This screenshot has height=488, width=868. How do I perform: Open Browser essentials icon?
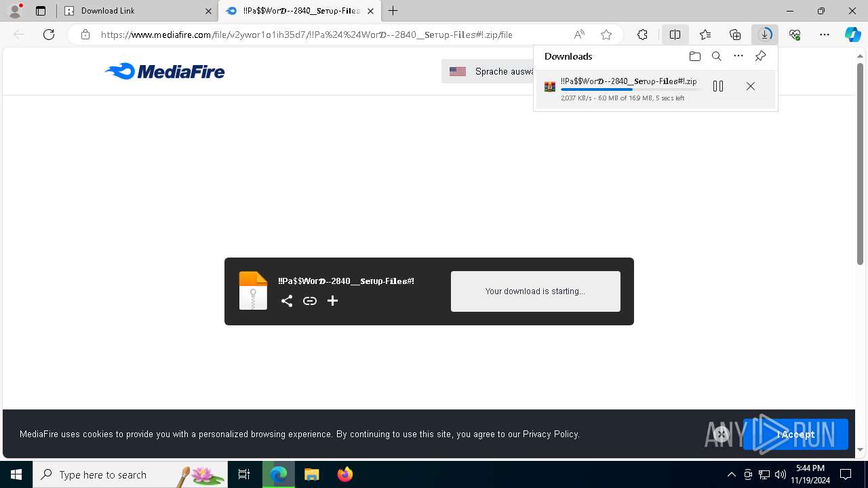pyautogui.click(x=795, y=35)
